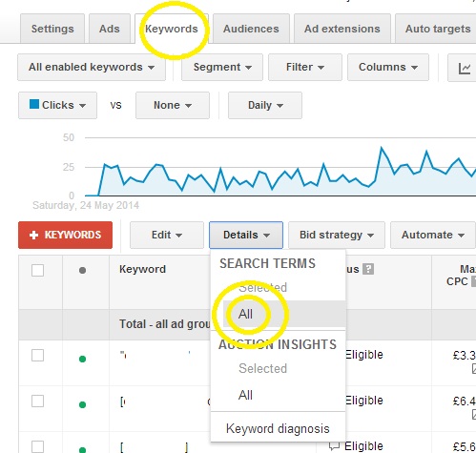Tick the select-all checkbox in table header
Viewport: 476px width, 453px height.
37,271
